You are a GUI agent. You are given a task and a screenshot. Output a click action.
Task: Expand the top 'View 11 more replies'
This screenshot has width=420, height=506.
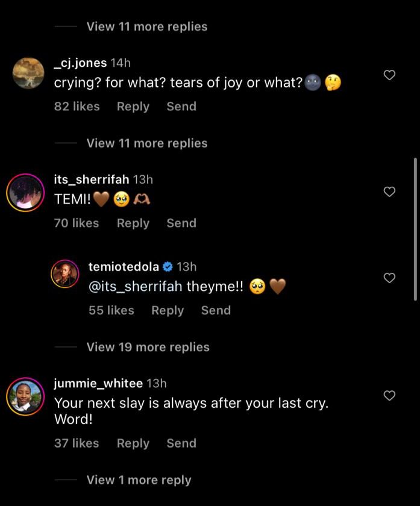click(146, 27)
